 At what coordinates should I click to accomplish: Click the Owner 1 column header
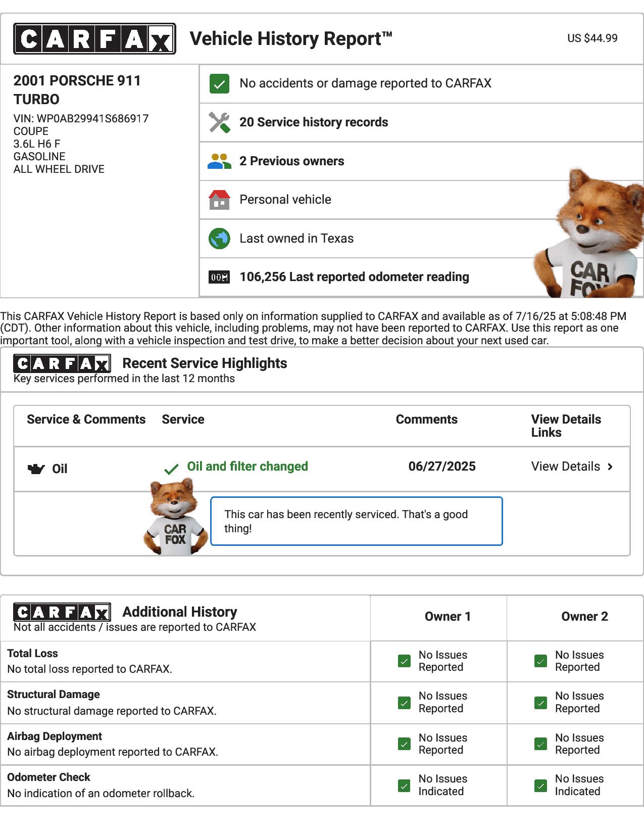coord(448,617)
